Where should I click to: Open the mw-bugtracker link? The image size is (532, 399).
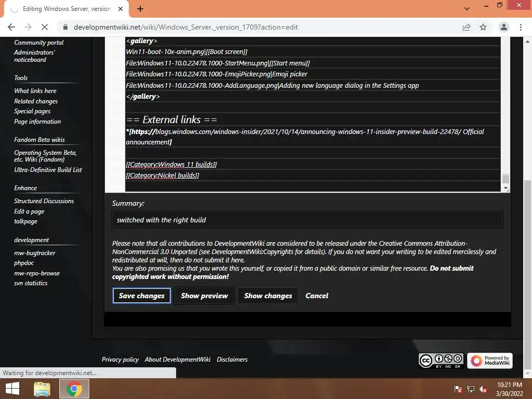coord(35,253)
